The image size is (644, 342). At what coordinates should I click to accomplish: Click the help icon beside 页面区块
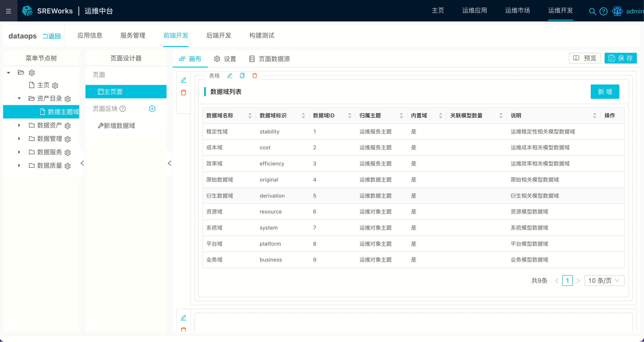click(x=122, y=109)
